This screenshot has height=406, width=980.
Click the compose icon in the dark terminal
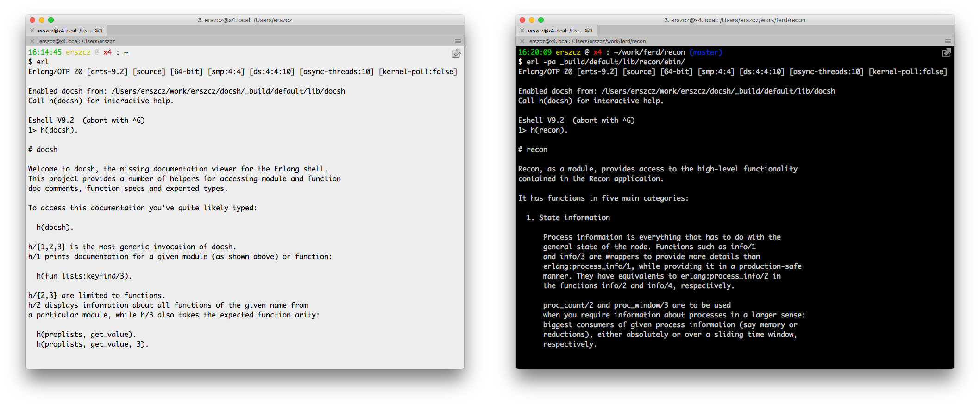tap(946, 53)
